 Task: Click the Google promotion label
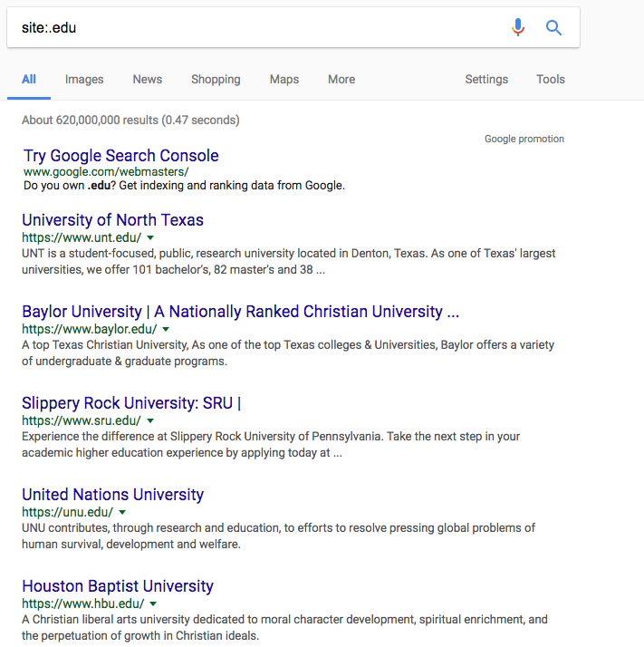(524, 139)
